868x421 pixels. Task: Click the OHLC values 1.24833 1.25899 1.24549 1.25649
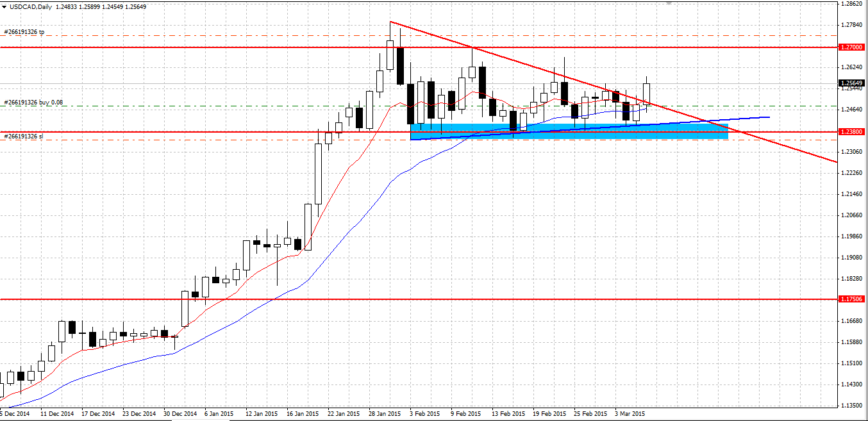(101, 6)
